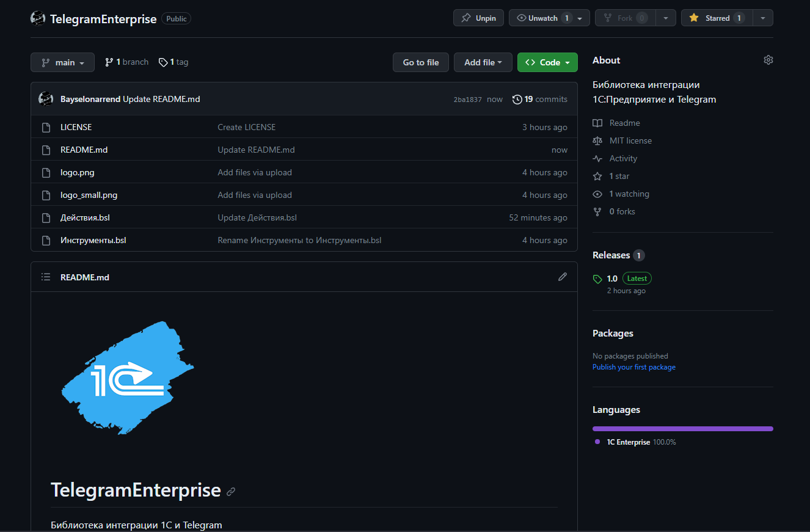The width and height of the screenshot is (810, 532).
Task: Open the Bayselonarrend author link
Action: click(x=90, y=99)
